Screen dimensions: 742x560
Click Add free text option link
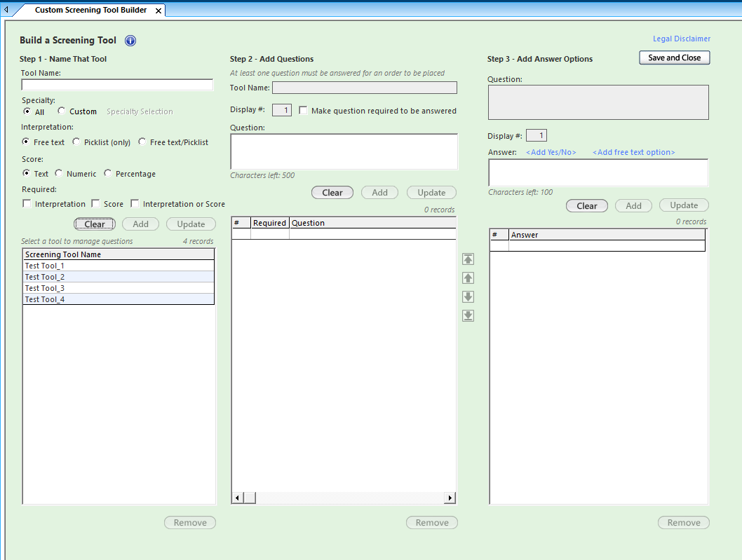[x=633, y=152]
